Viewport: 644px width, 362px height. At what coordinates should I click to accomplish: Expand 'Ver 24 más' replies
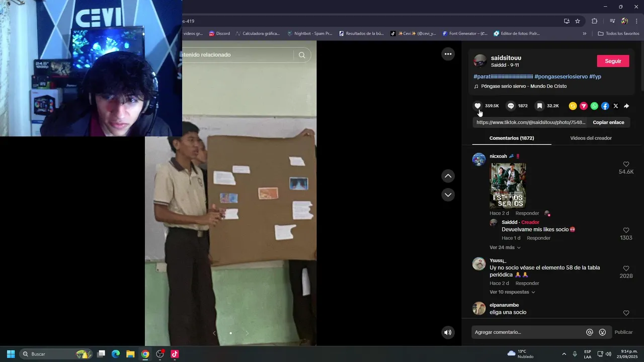pyautogui.click(x=505, y=247)
